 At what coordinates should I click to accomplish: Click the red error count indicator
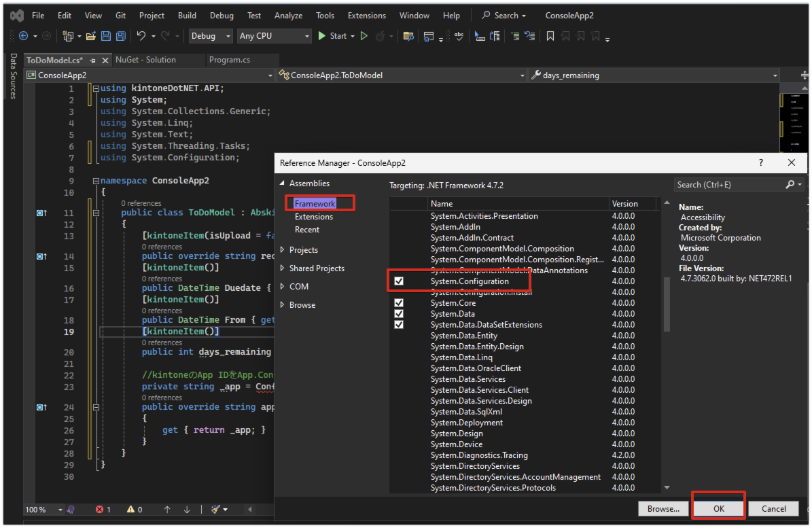103,509
